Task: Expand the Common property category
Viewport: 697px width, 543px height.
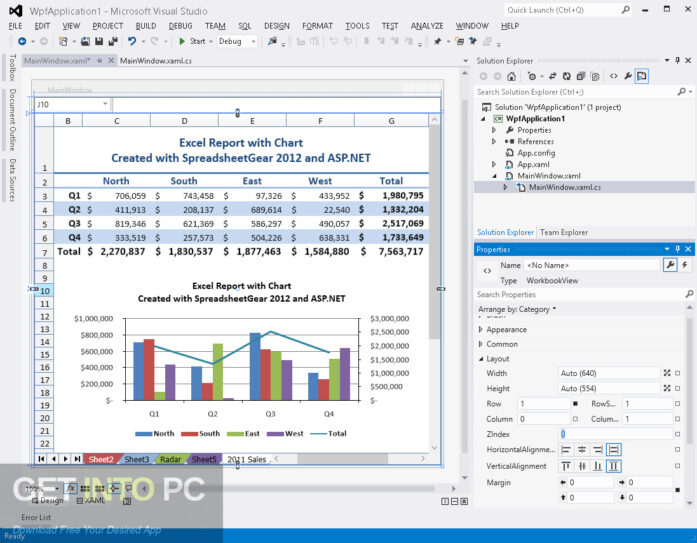Action: [481, 344]
